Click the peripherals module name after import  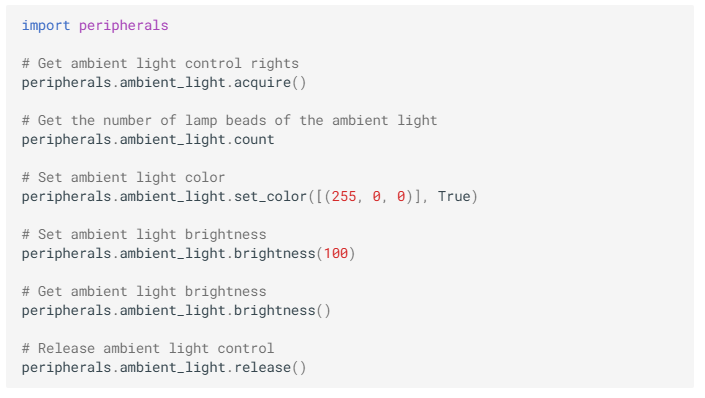(x=124, y=26)
